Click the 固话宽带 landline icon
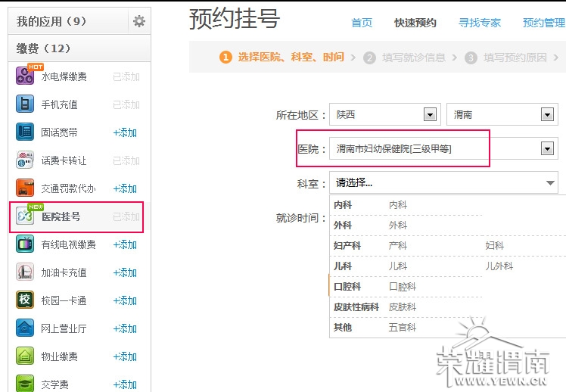566x392 pixels. (x=25, y=132)
